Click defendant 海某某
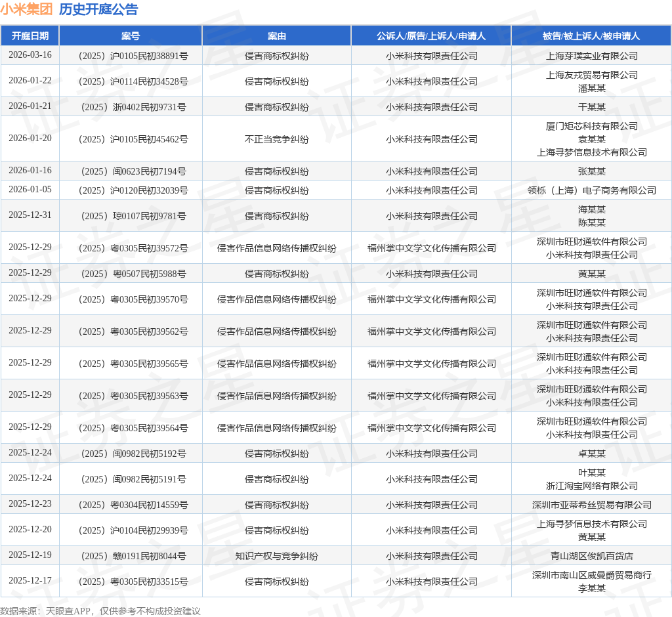672x617 pixels. [592, 209]
